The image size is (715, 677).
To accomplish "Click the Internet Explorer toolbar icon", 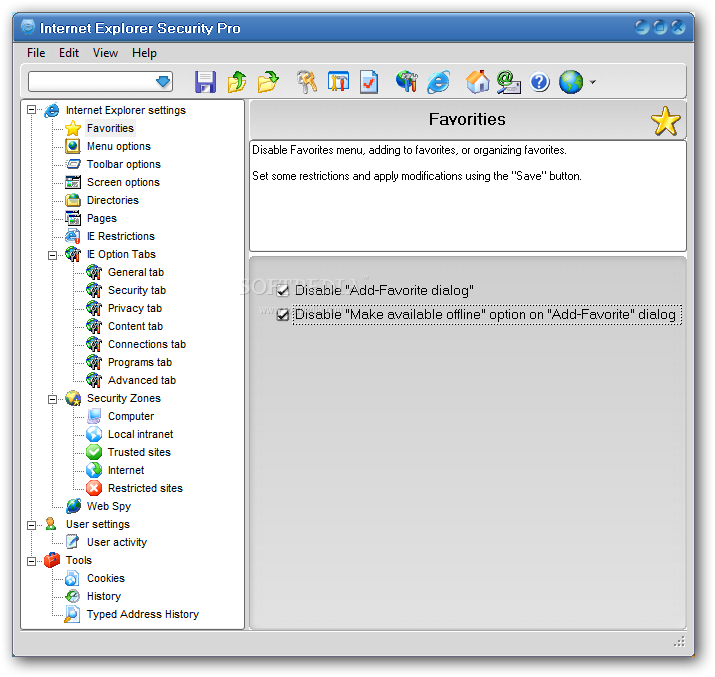I will point(439,83).
